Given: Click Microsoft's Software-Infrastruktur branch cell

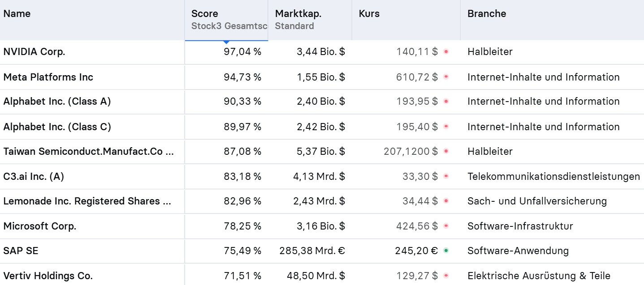Looking at the screenshot, I should click(x=520, y=226).
